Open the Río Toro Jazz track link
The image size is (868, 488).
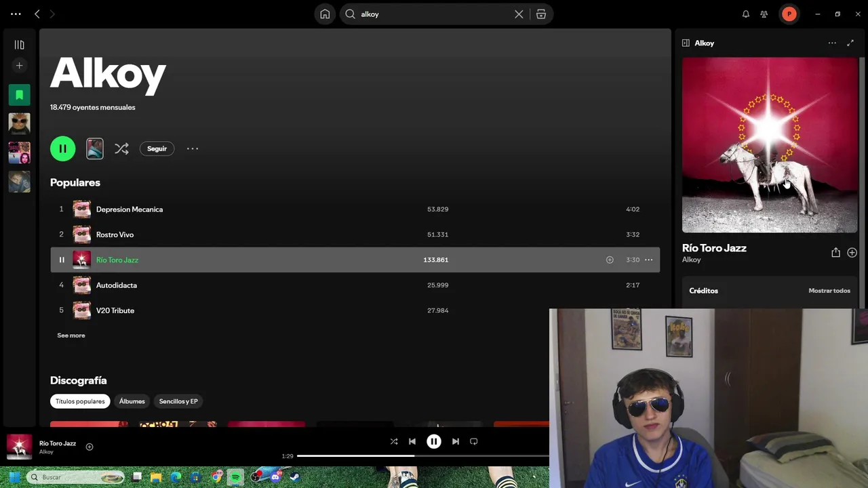(117, 260)
